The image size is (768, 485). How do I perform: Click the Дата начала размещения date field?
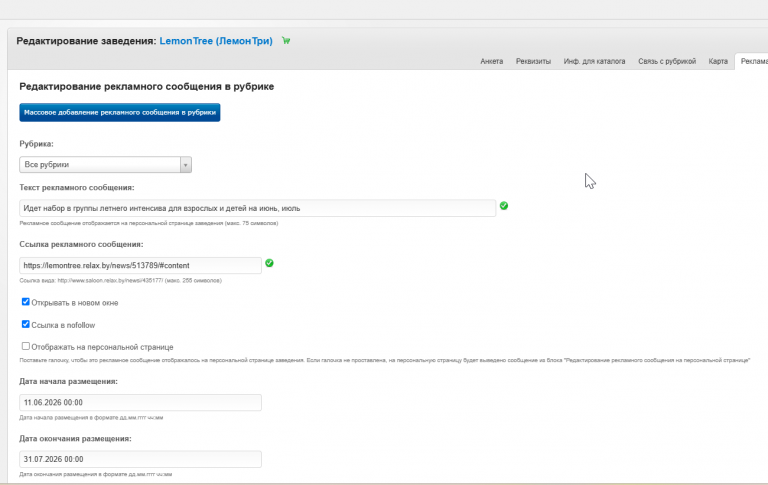click(141, 403)
